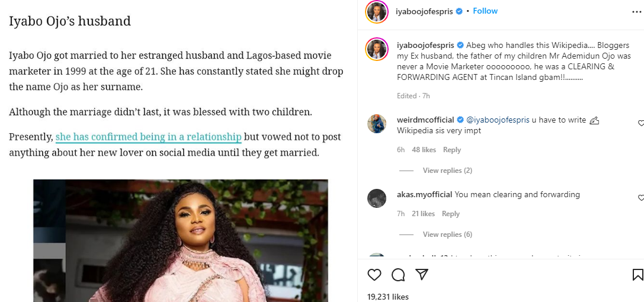View the 48 likes on weirdmcofficial's comment

coord(424,150)
